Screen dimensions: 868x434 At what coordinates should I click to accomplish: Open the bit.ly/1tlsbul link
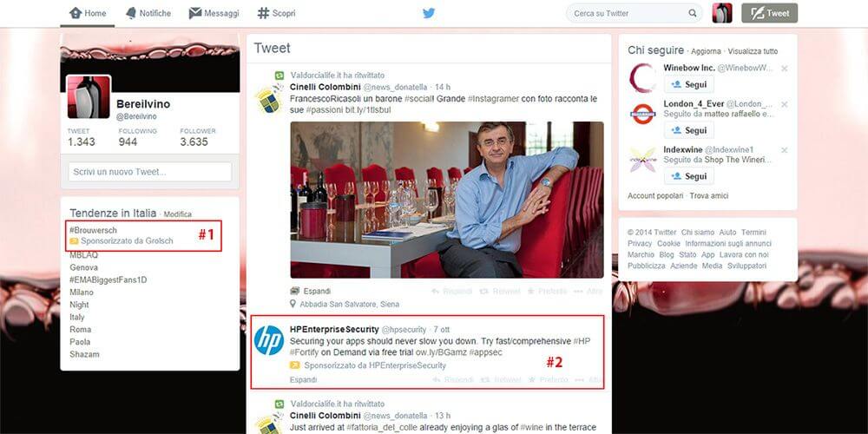coord(368,109)
